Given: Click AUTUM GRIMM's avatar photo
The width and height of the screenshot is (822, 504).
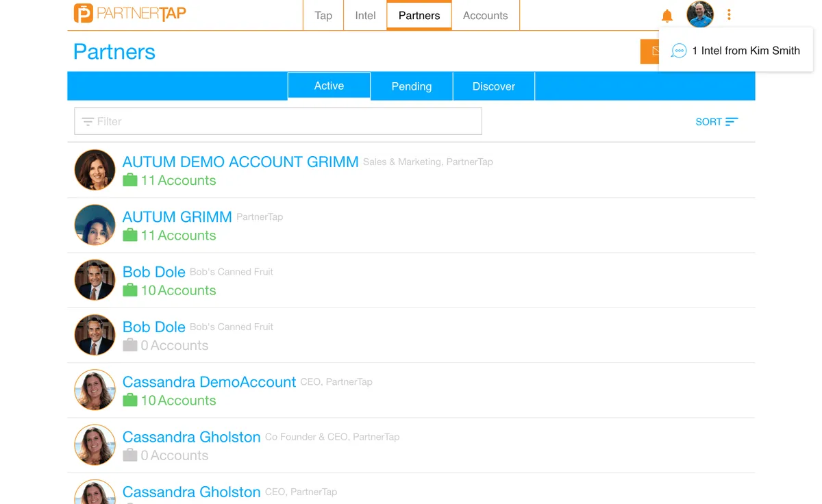Looking at the screenshot, I should click(x=95, y=225).
